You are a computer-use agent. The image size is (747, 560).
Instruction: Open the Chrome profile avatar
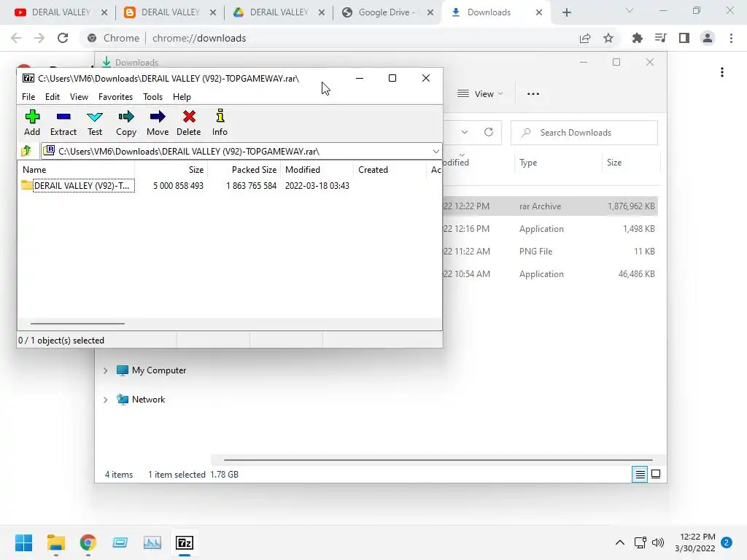708,38
